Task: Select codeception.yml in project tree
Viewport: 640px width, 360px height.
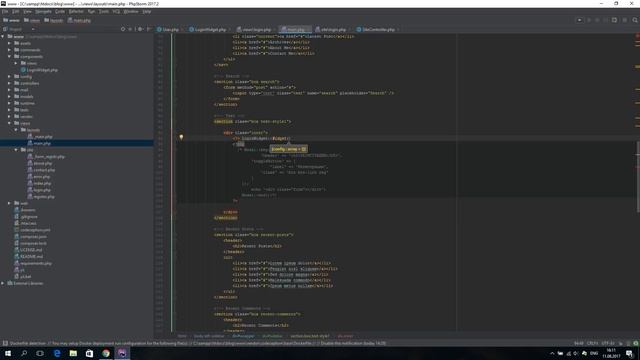Action: (32, 230)
